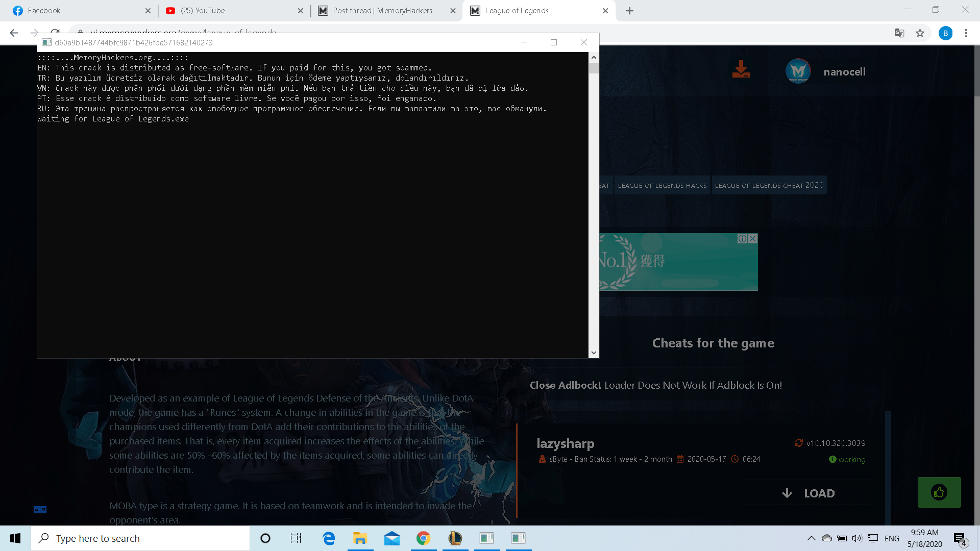Show hidden system tray icons
Viewport: 980px width, 551px height.
pos(811,538)
